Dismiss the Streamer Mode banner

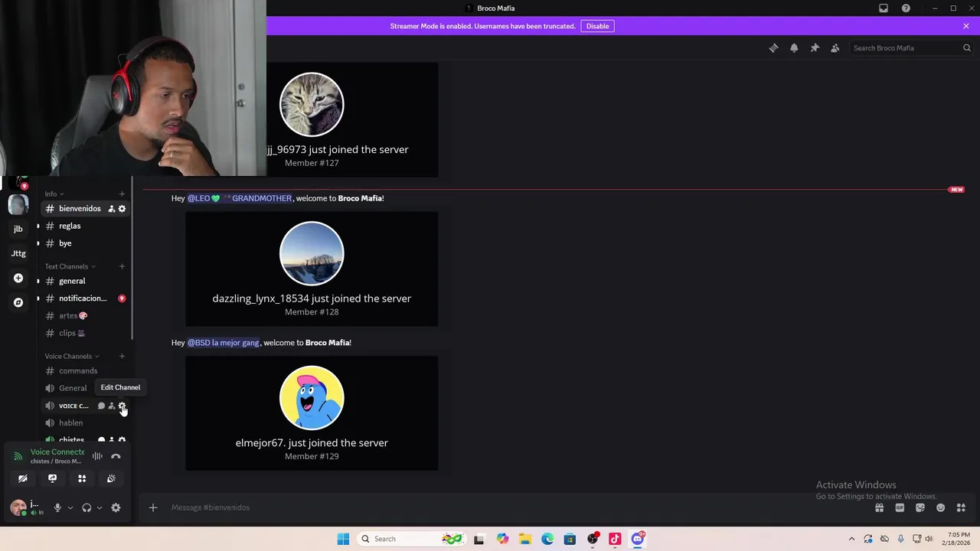(x=966, y=26)
